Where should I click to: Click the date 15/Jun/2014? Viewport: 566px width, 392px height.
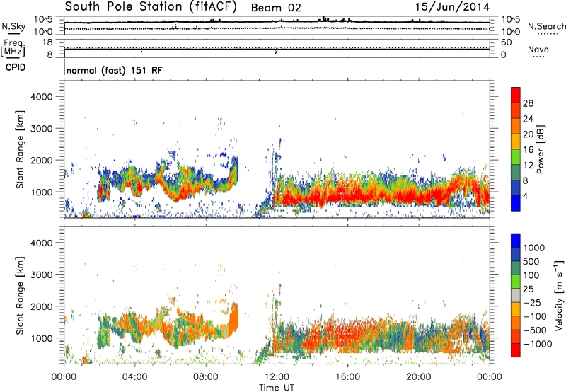[x=452, y=7]
